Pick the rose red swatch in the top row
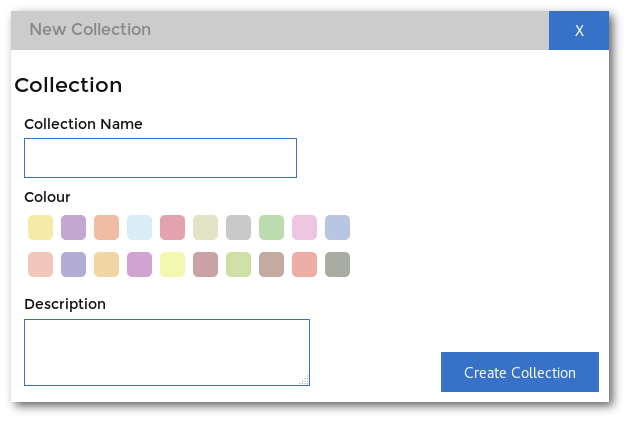628x421 pixels. (173, 228)
